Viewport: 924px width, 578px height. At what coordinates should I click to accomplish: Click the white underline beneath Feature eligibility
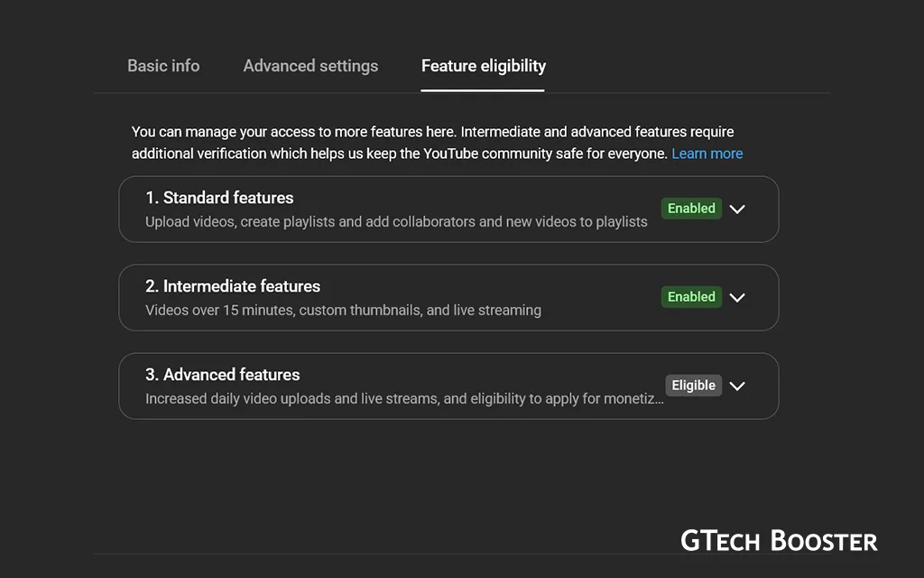pyautogui.click(x=483, y=90)
